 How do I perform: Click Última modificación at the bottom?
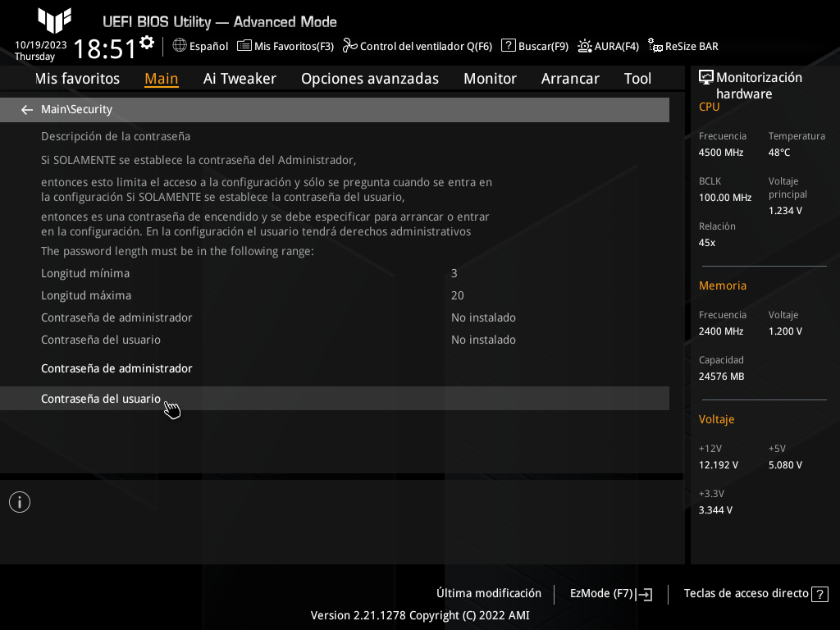pyautogui.click(x=489, y=593)
